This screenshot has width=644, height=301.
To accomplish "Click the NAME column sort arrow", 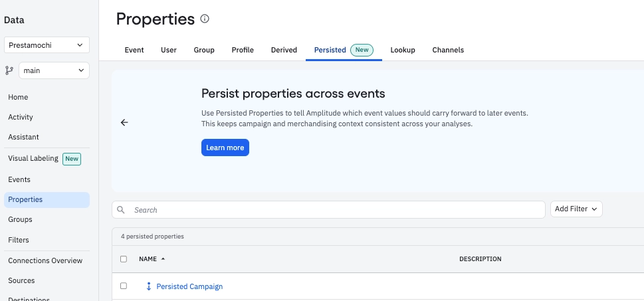I will [163, 258].
